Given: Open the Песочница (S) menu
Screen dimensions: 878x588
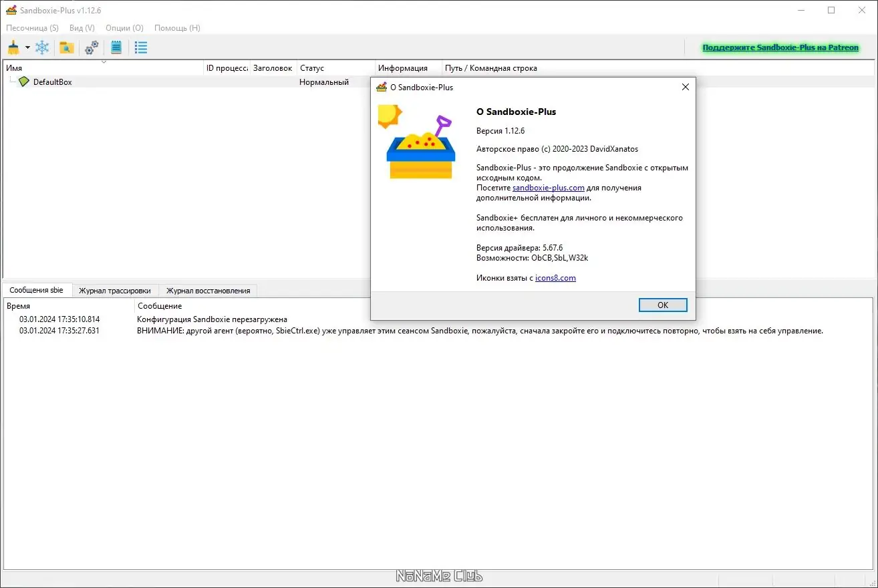Looking at the screenshot, I should [x=32, y=28].
